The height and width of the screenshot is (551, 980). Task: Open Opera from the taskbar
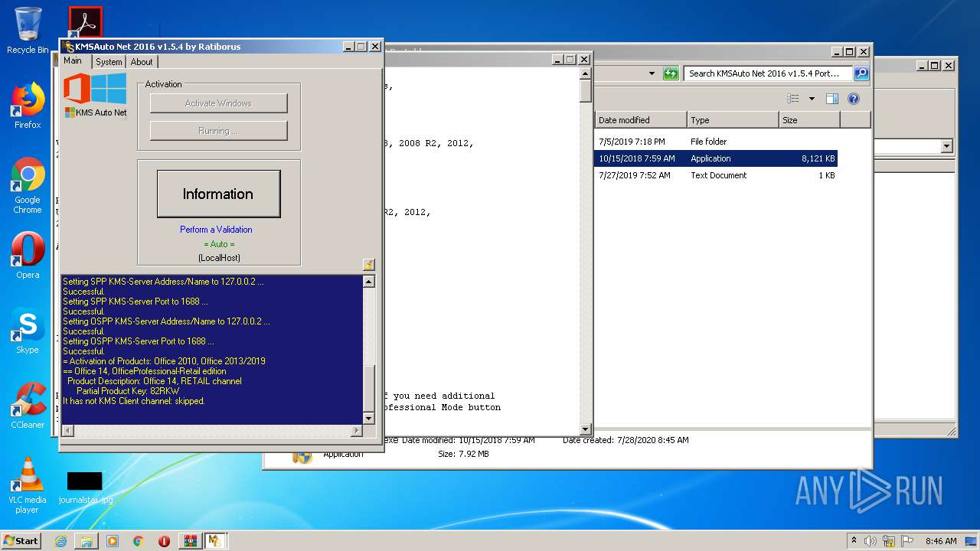[164, 541]
